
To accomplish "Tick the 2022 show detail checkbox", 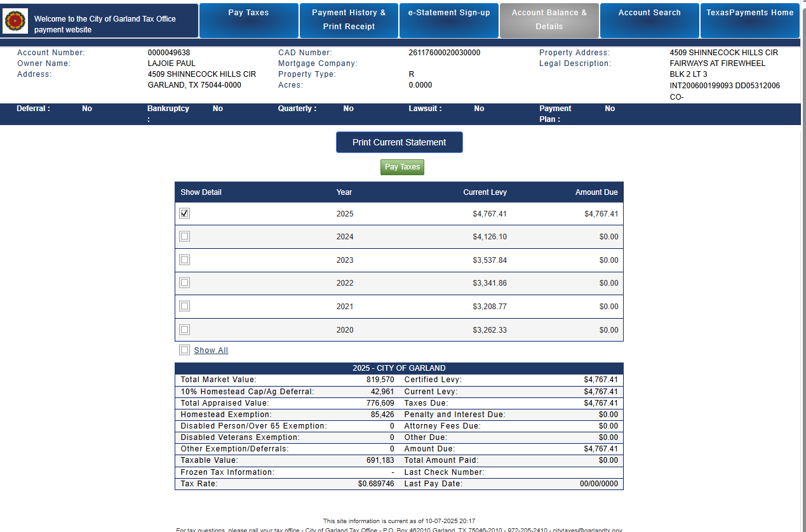I will coord(184,283).
